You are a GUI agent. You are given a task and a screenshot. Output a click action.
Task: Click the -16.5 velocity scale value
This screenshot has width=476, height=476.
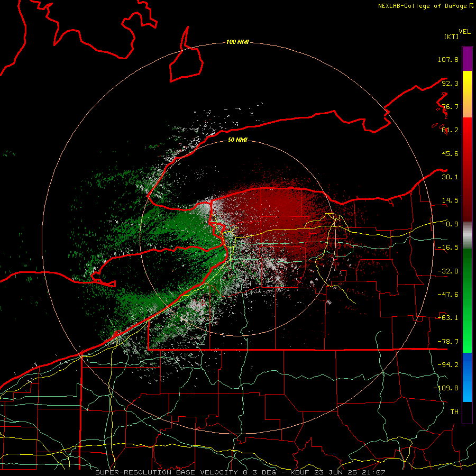click(x=448, y=248)
